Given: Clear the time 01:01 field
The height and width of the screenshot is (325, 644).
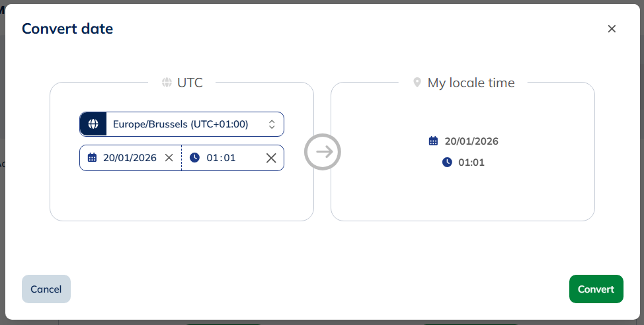Looking at the screenshot, I should 271,158.
